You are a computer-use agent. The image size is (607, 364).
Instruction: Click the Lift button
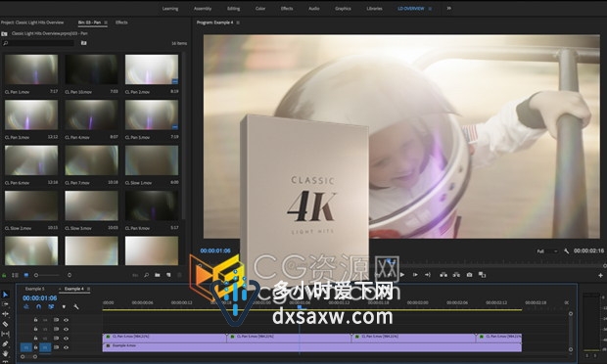click(444, 275)
